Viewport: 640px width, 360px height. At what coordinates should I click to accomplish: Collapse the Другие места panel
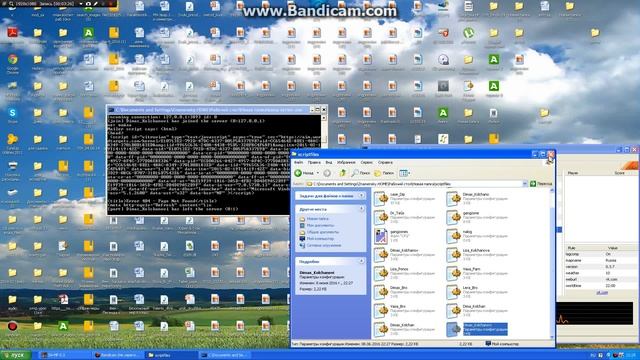coord(361,209)
